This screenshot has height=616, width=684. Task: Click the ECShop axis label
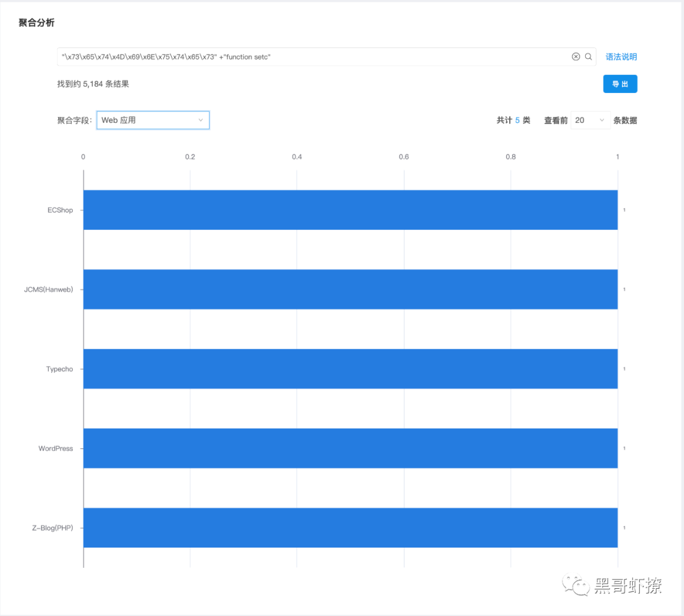tap(60, 210)
